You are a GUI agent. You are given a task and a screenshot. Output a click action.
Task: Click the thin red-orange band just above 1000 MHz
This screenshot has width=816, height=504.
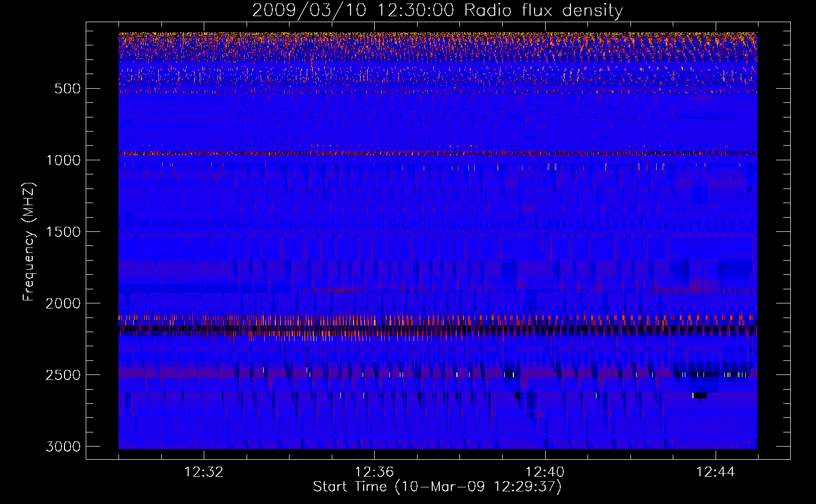[438, 153]
